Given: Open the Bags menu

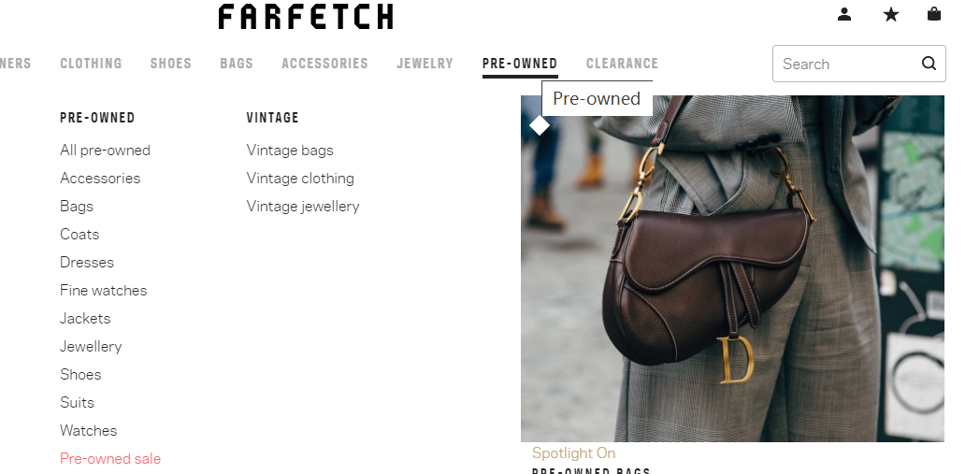Looking at the screenshot, I should (237, 64).
